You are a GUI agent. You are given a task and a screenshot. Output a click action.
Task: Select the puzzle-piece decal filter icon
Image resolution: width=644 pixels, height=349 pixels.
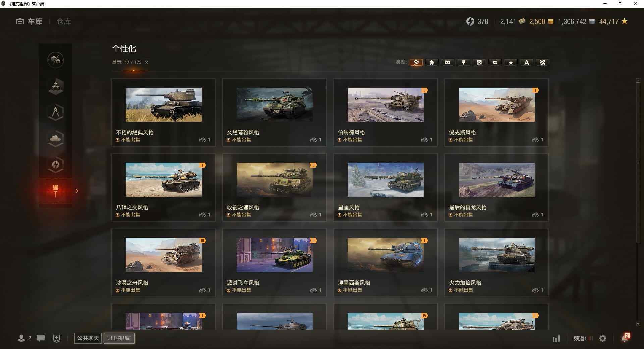(x=432, y=62)
